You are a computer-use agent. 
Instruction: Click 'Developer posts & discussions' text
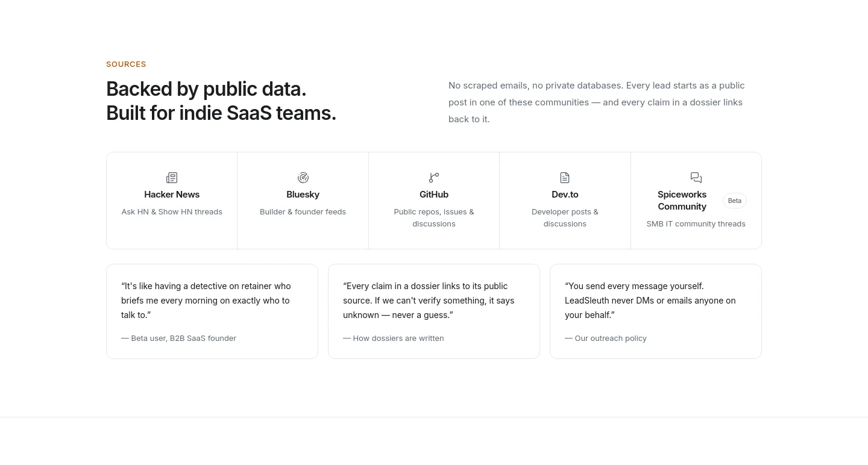click(565, 218)
